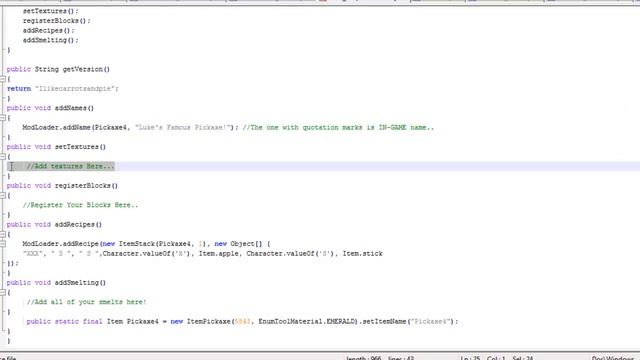Screen dimensions: 640x360
Task: Click 'public void registerBlocks()' declaration
Action: click(x=62, y=186)
